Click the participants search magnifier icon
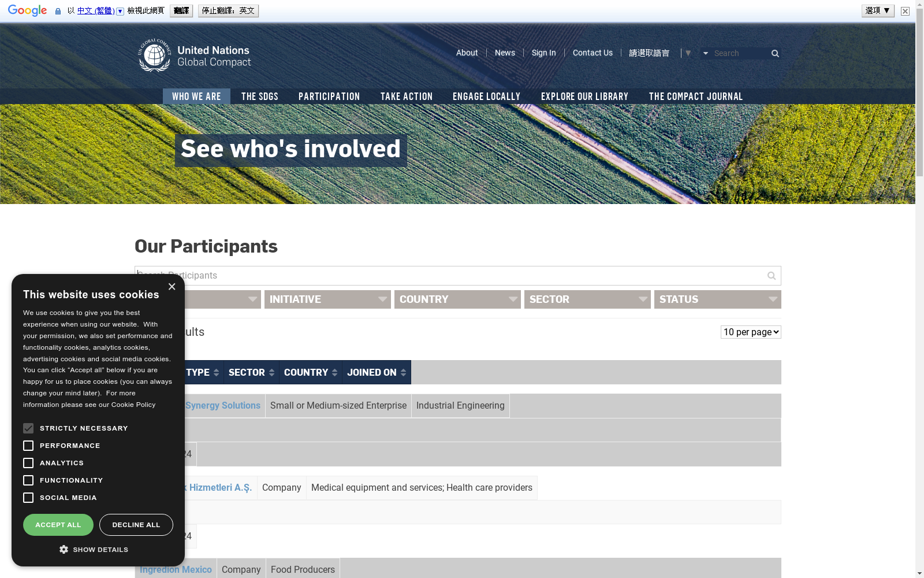The image size is (924, 578). (x=772, y=276)
